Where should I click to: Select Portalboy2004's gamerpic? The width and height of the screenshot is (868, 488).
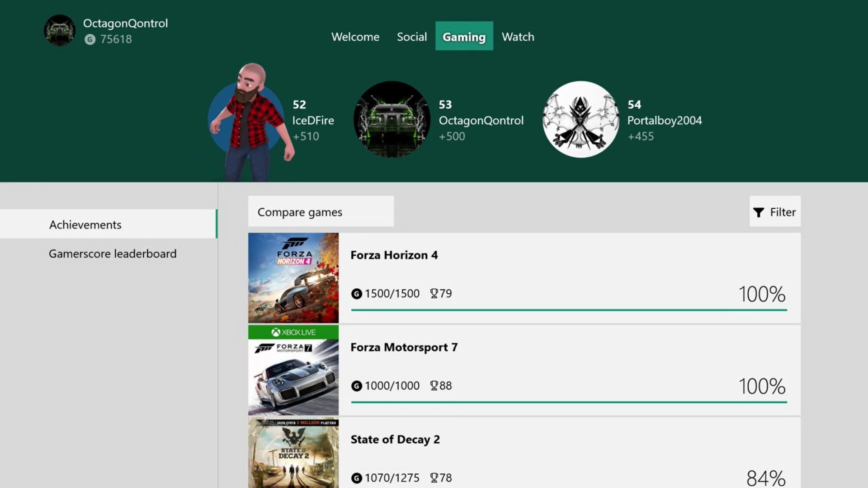581,119
